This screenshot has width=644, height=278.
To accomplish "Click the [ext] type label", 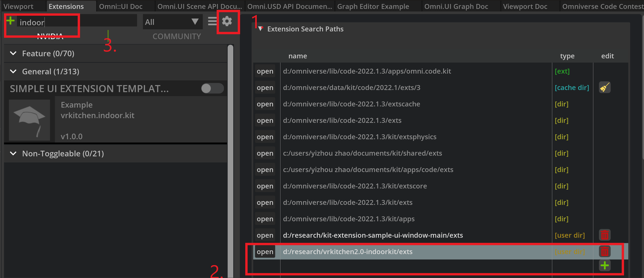I will 562,71.
